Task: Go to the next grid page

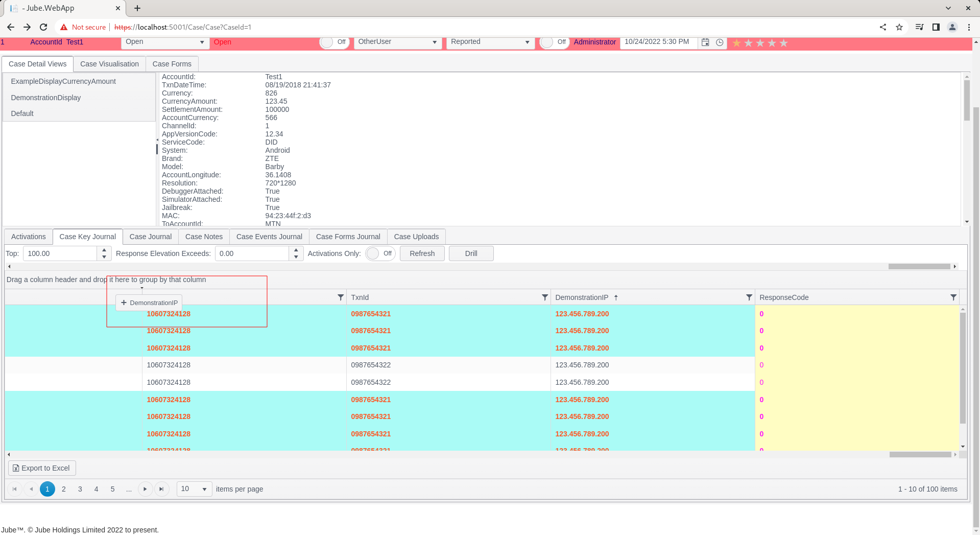Action: pyautogui.click(x=145, y=489)
